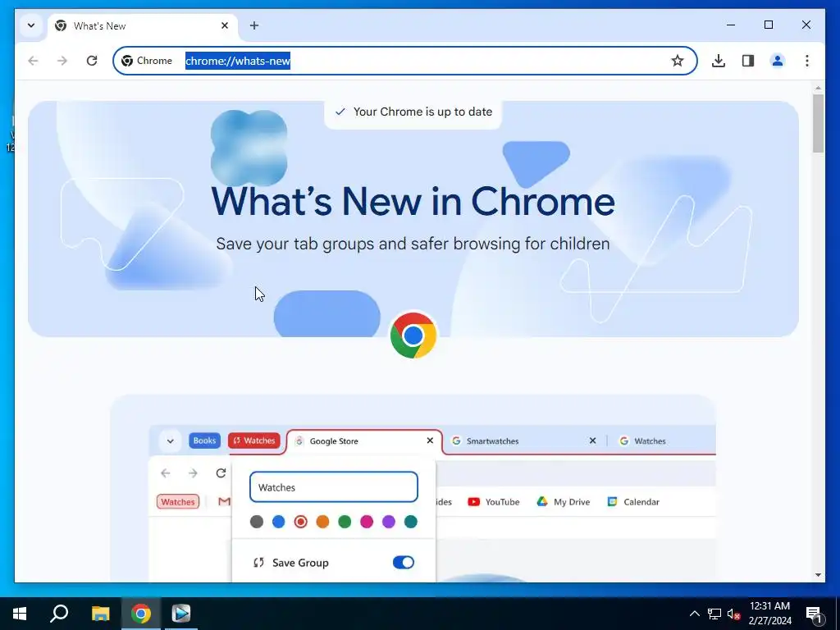Open the tab search dropdown arrow
This screenshot has height=630, width=840.
(31, 25)
